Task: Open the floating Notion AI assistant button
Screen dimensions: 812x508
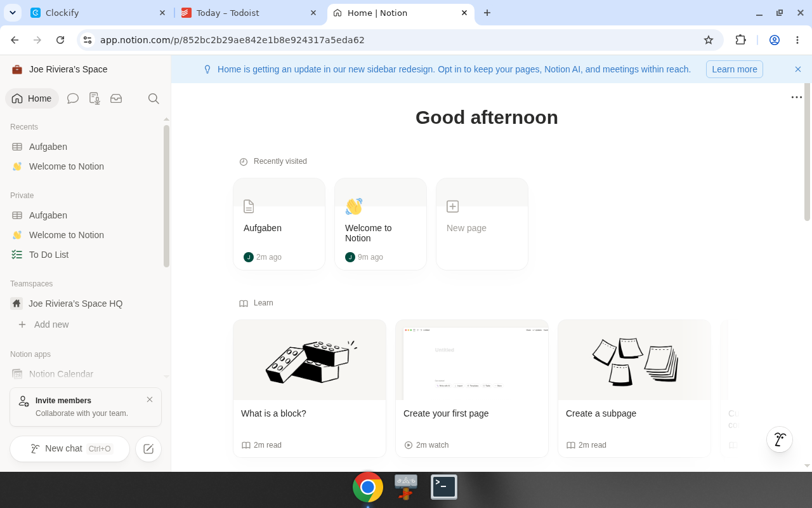Action: pos(780,439)
